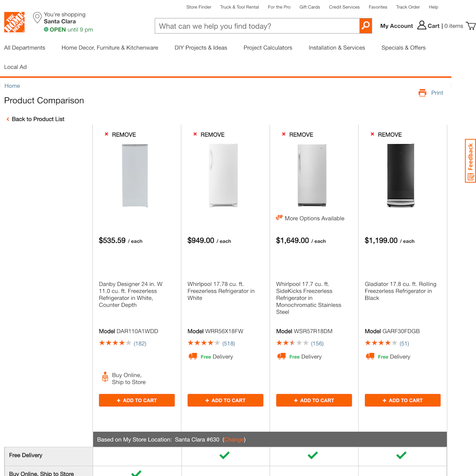Screen dimensions: 476x476
Task: Click the store location pin icon
Action: [x=37, y=17]
